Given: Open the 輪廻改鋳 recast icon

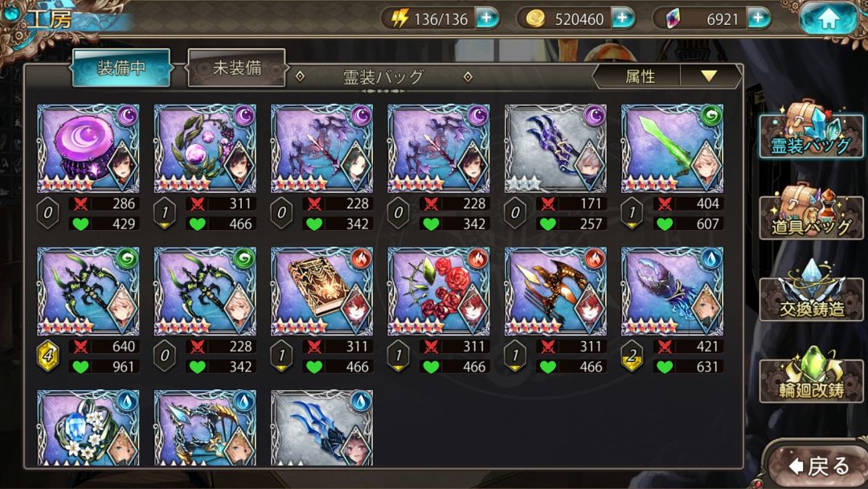Looking at the screenshot, I should tap(811, 374).
